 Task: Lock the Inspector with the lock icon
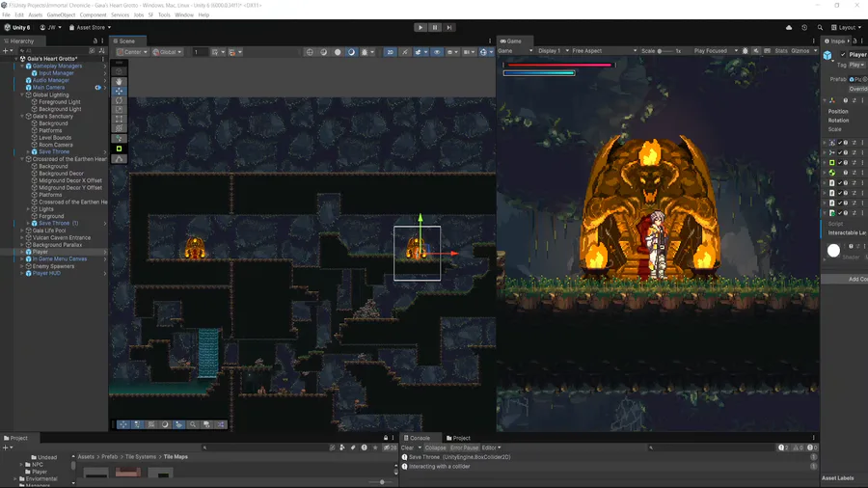click(854, 41)
